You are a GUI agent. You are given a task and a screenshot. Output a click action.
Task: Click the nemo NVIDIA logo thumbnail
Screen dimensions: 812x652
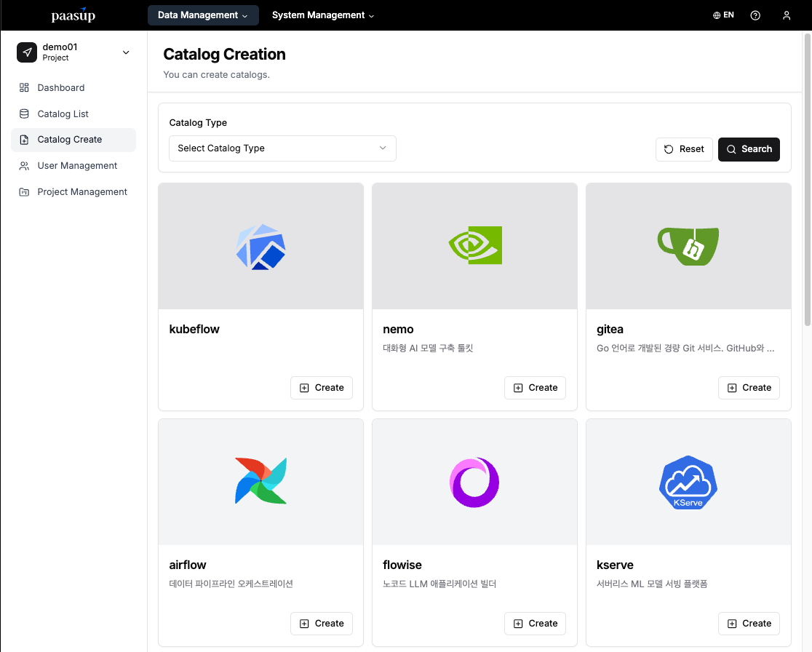click(x=475, y=245)
